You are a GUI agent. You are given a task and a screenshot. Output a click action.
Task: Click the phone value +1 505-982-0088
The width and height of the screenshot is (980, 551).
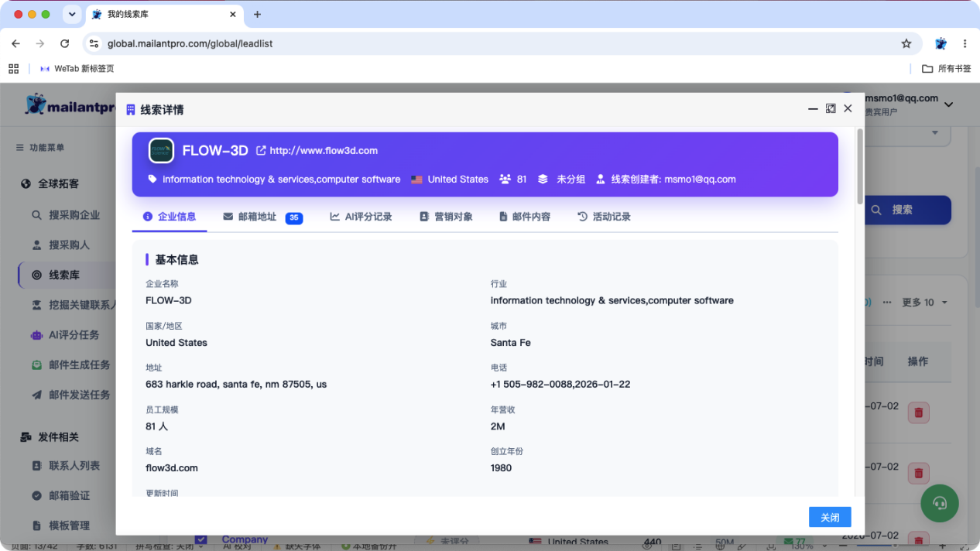(x=560, y=384)
